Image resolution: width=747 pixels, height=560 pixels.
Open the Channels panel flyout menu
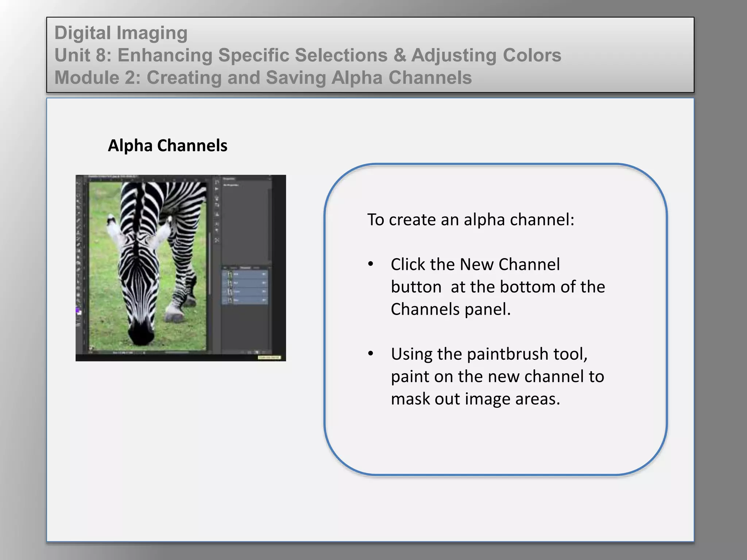[270, 268]
